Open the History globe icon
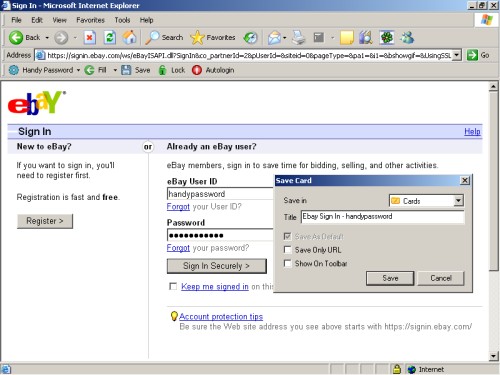Viewport: 500px width, 375px height. (x=250, y=38)
